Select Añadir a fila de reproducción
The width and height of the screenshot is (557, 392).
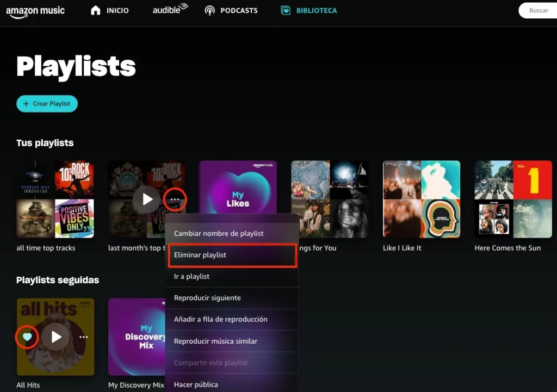coord(232,319)
